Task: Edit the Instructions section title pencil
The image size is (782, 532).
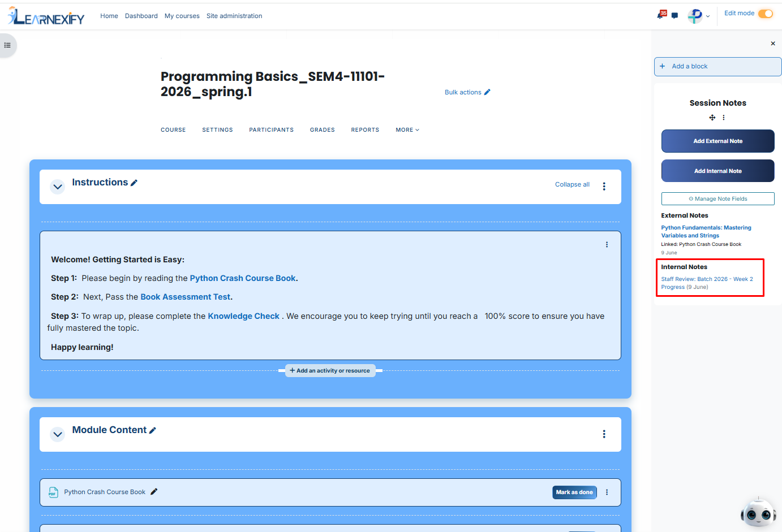Action: click(x=134, y=183)
